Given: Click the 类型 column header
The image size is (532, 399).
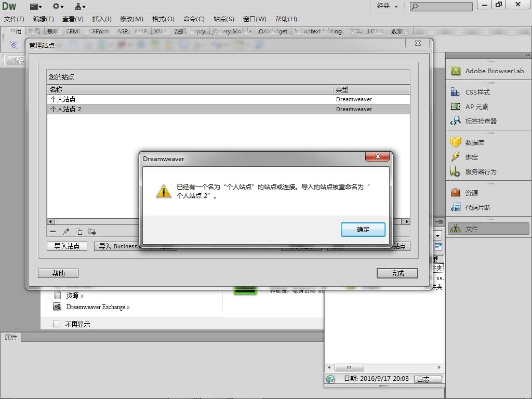Looking at the screenshot, I should pos(371,89).
